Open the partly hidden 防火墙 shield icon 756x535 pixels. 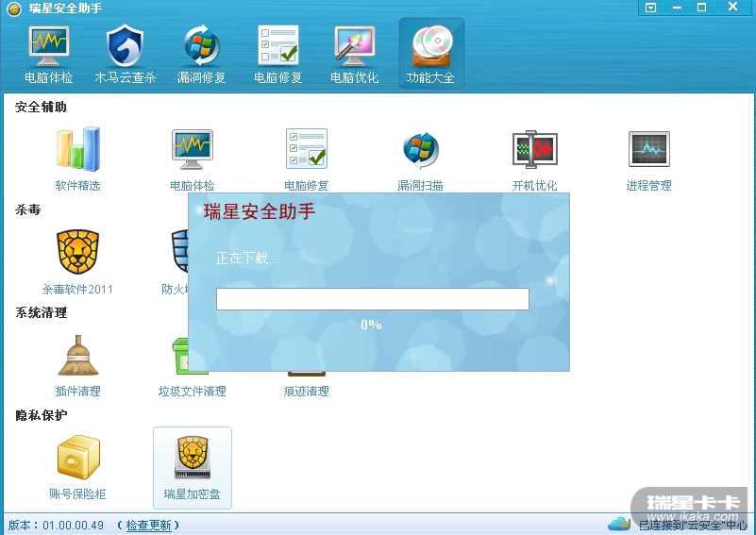179,251
